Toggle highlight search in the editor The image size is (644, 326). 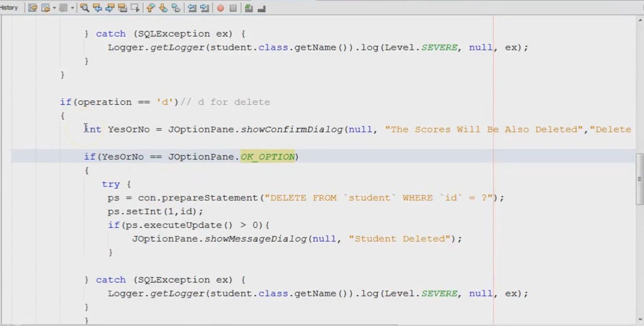pos(122,8)
